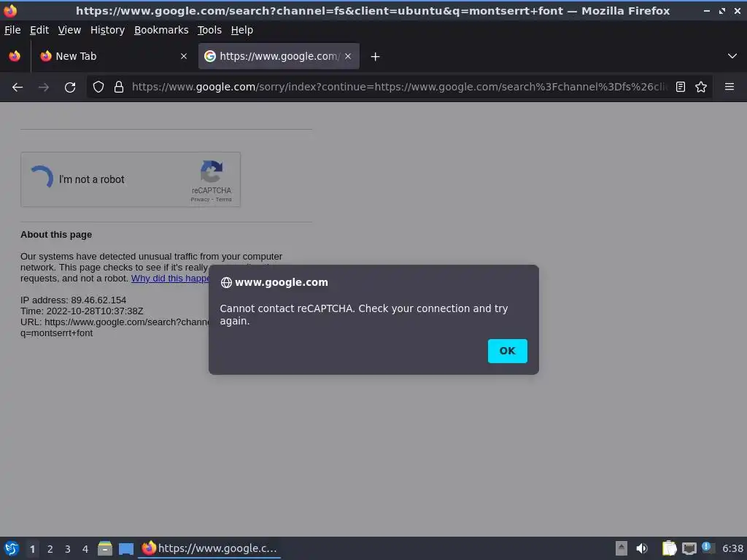Activate the Firefox taskbar window entry
747x560 pixels.
(209, 548)
